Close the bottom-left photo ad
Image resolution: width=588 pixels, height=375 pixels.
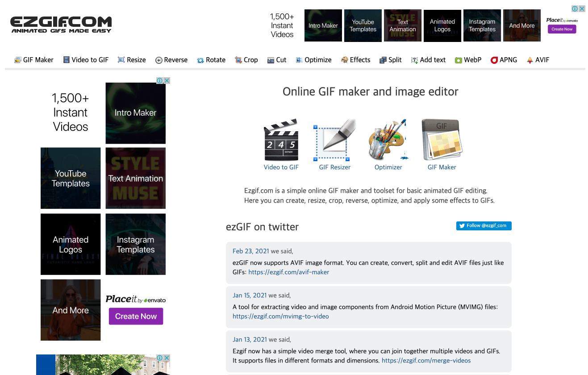pos(167,358)
